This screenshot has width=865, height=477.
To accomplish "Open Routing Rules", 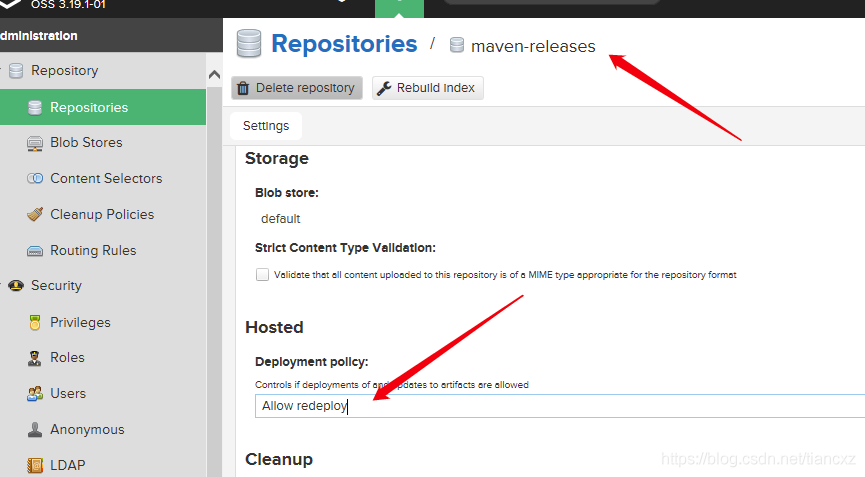I will (93, 250).
